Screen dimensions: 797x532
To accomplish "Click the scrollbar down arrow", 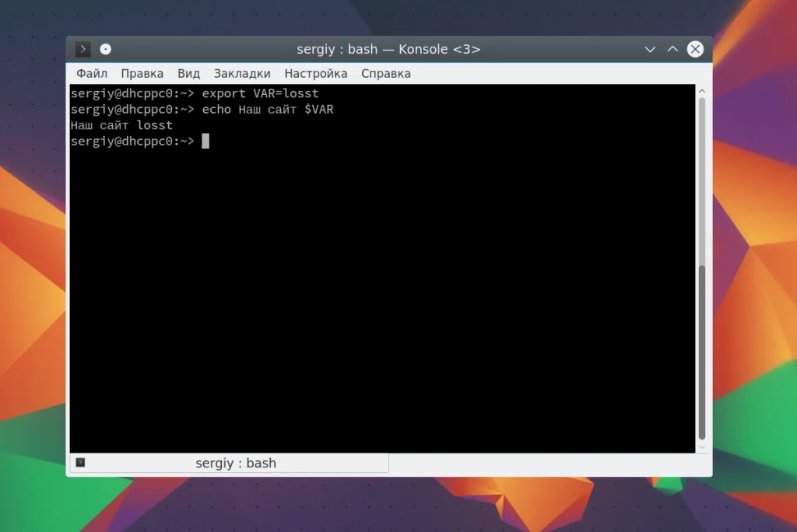I will [702, 447].
